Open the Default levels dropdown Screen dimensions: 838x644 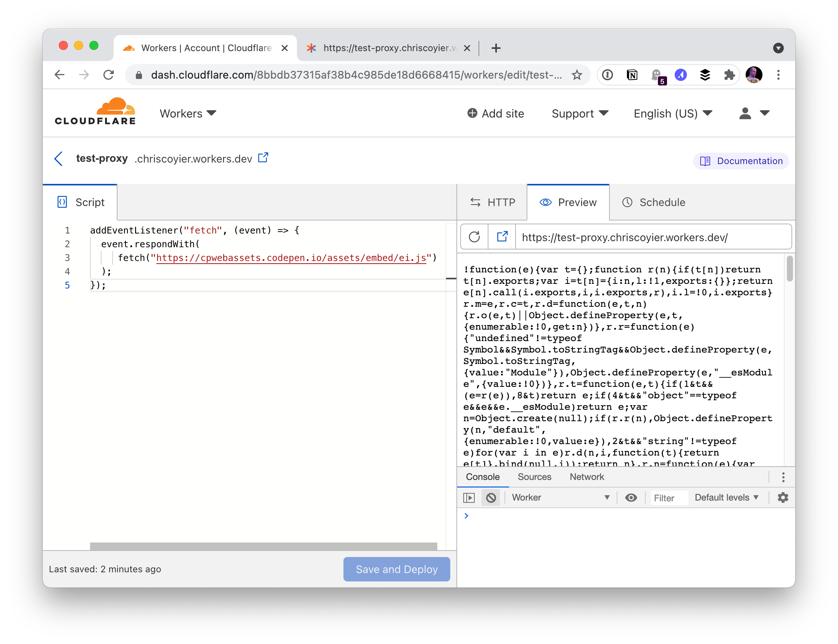pos(727,497)
